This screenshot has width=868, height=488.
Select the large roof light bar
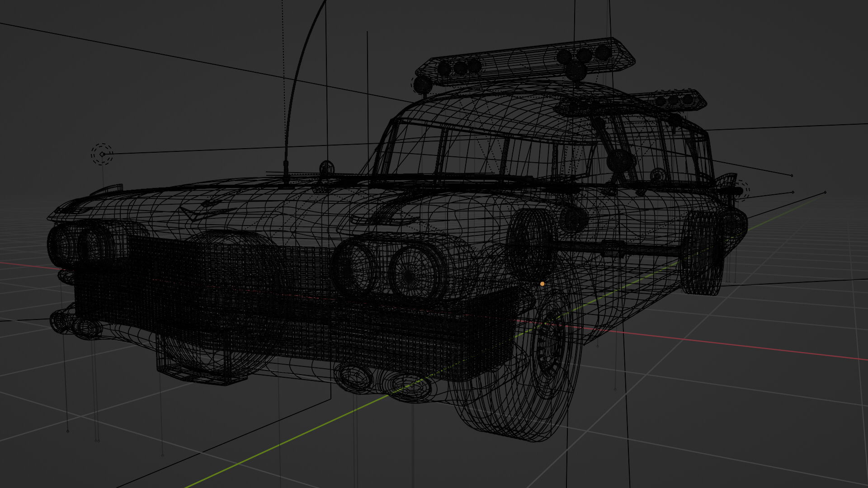tap(524, 62)
